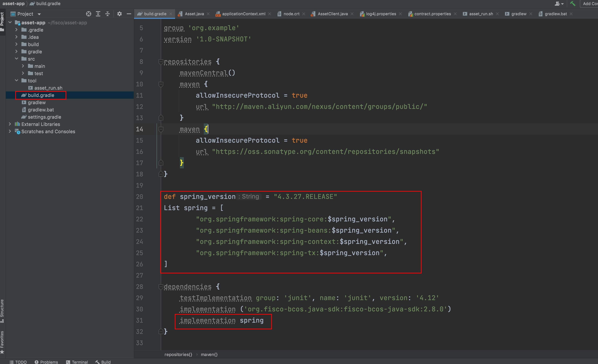Open the Terminal tool window
598x364 pixels.
(x=77, y=362)
